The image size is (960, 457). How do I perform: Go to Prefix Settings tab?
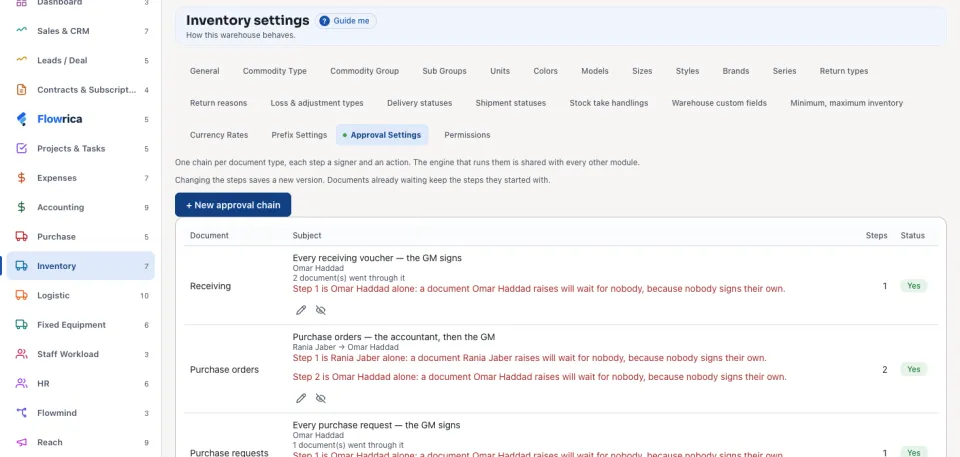(x=299, y=135)
